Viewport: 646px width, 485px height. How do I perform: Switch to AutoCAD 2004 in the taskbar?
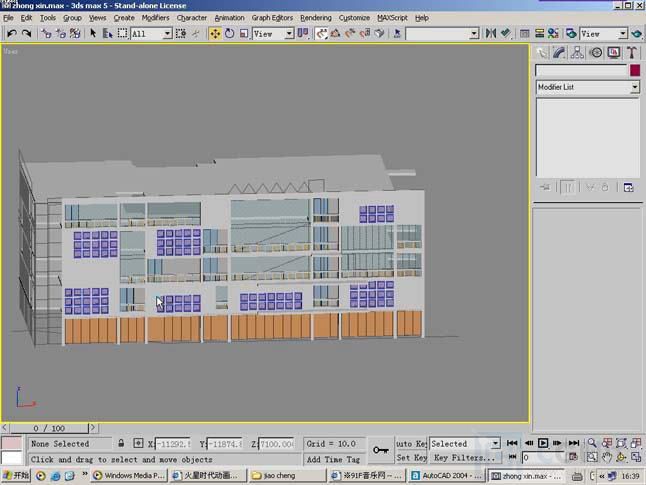click(447, 476)
